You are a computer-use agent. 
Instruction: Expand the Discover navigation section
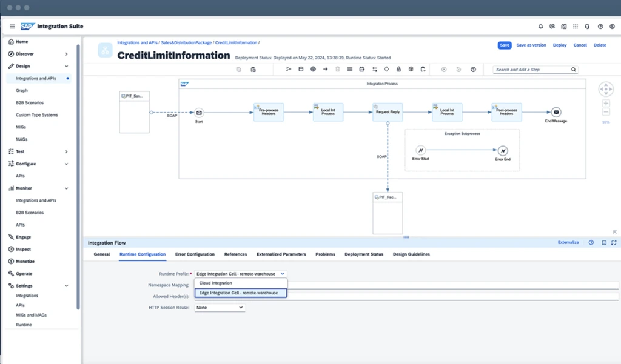(x=67, y=54)
